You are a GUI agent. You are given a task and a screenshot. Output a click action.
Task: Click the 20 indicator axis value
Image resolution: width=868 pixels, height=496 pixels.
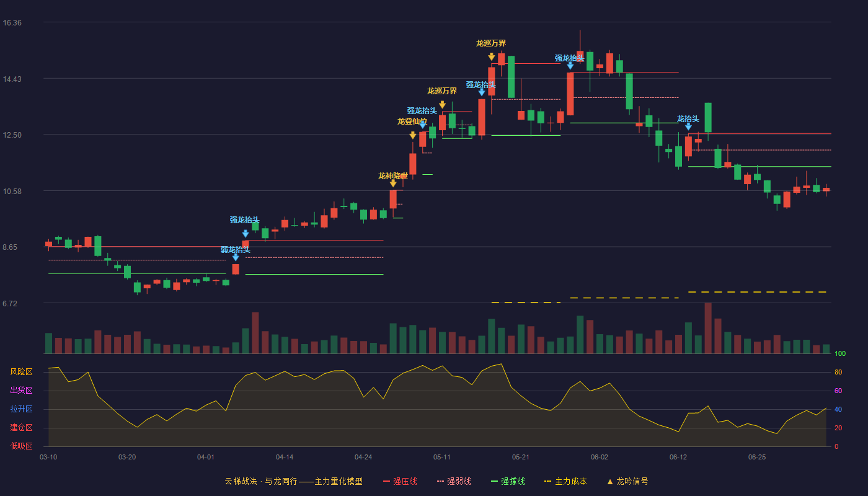click(x=838, y=428)
